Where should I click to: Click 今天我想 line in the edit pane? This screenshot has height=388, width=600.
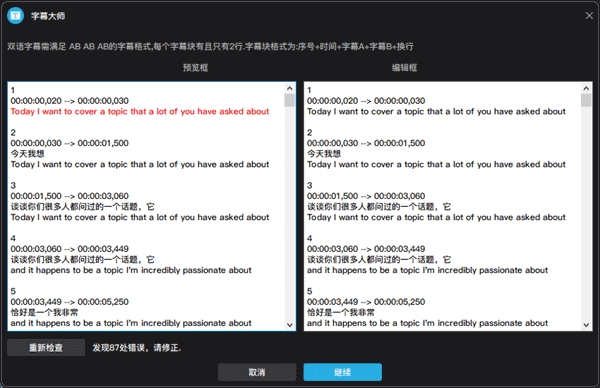pos(324,153)
